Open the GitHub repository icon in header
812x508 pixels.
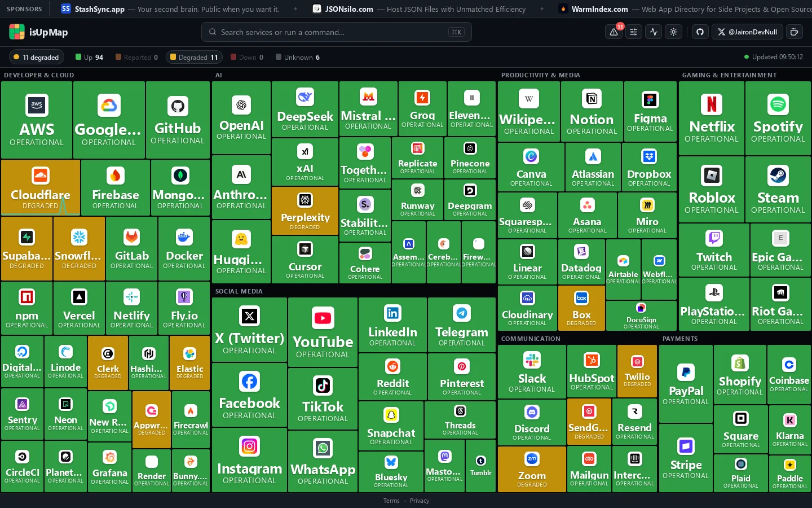tap(700, 32)
